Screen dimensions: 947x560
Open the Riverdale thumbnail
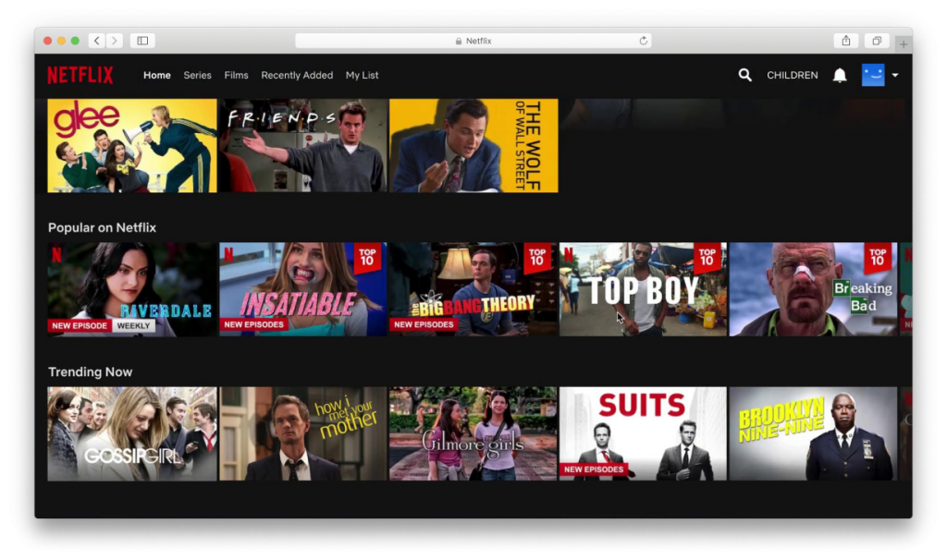point(132,289)
